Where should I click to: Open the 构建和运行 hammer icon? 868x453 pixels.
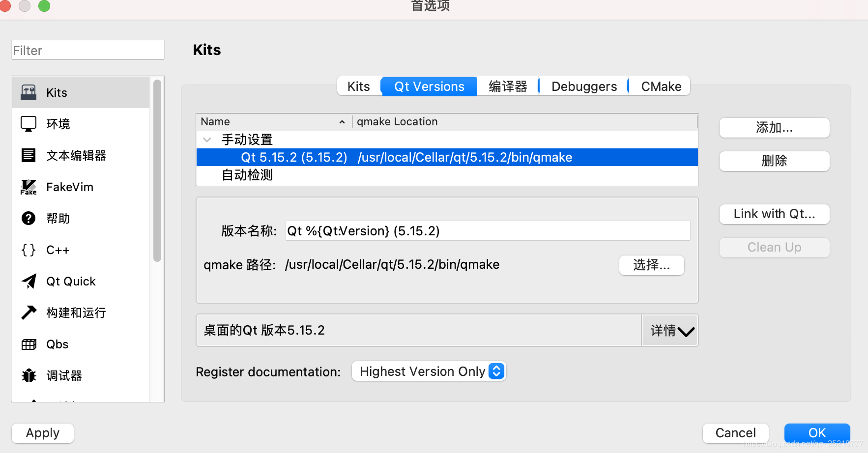(x=29, y=312)
